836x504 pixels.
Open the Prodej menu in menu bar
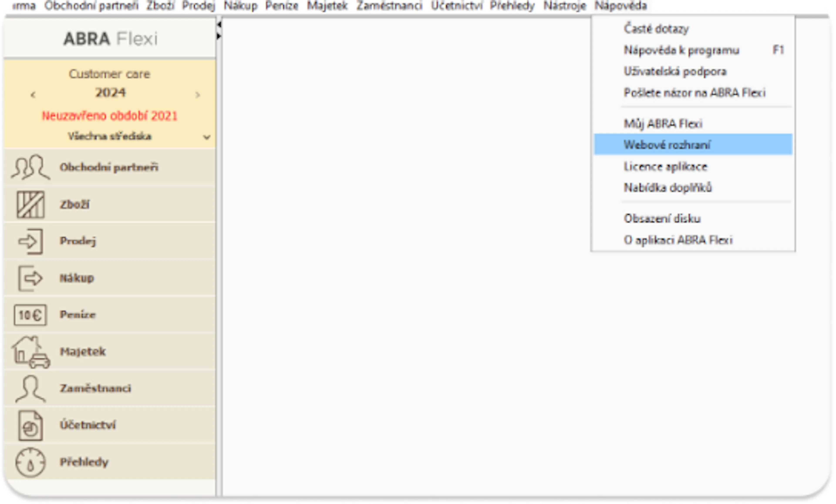coord(199,6)
